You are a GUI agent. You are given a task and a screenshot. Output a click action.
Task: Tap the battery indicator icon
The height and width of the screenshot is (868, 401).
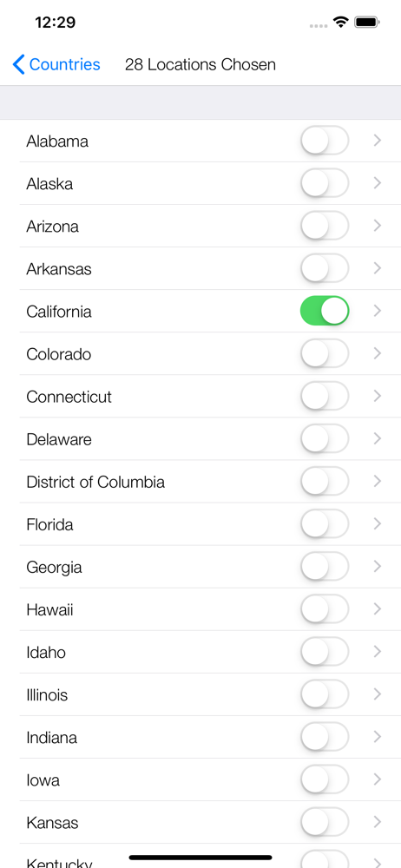(x=366, y=23)
